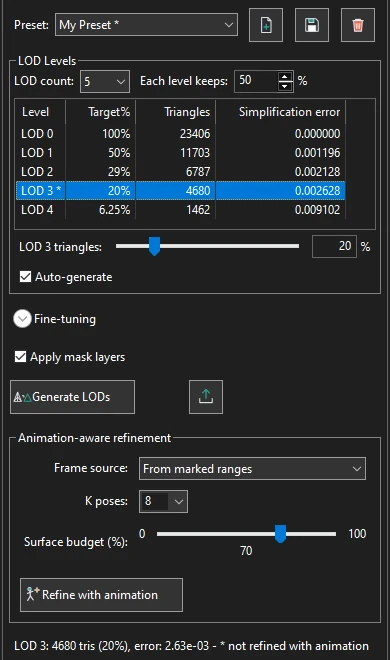The image size is (390, 660).
Task: Select the LOD 0 row
Action: pyautogui.click(x=180, y=134)
